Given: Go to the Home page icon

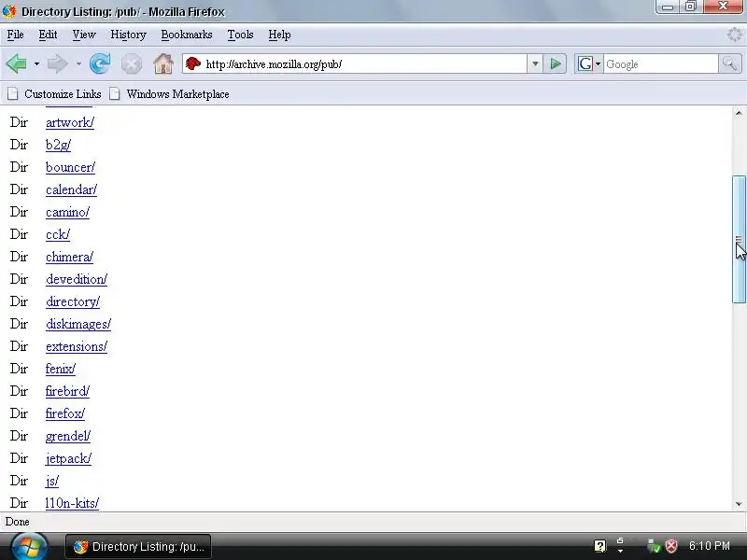Looking at the screenshot, I should tap(162, 63).
